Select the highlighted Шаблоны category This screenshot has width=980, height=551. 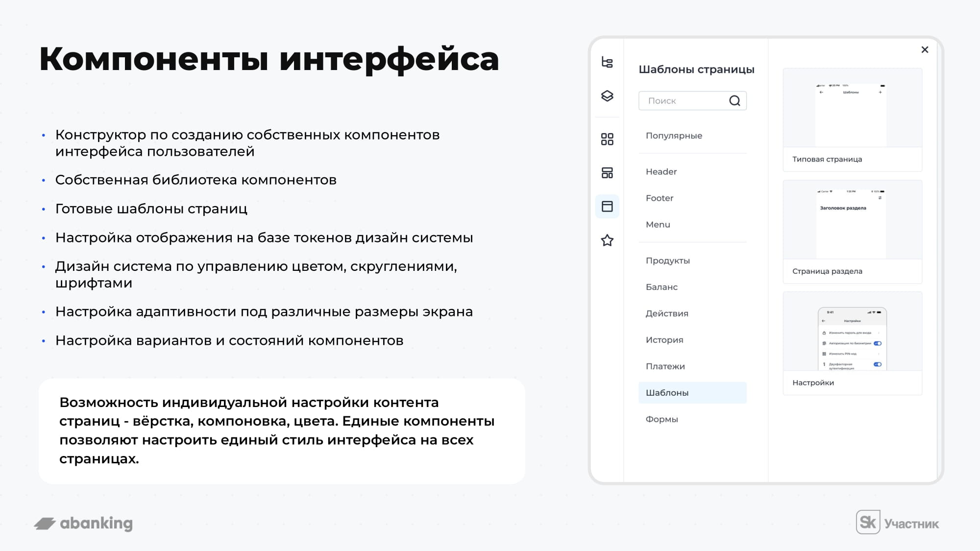(692, 393)
